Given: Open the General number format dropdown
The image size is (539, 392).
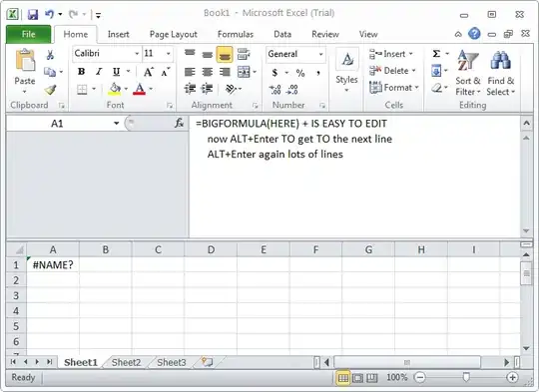Looking at the screenshot, I should [320, 54].
